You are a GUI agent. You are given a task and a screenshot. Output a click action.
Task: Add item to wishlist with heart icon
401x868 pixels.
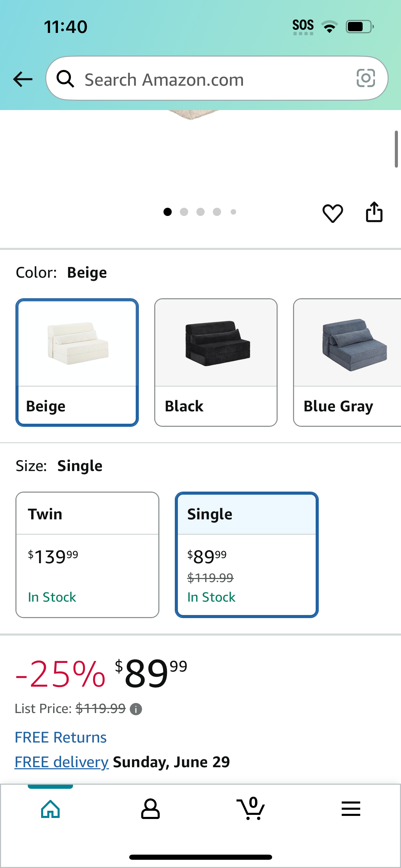point(332,213)
